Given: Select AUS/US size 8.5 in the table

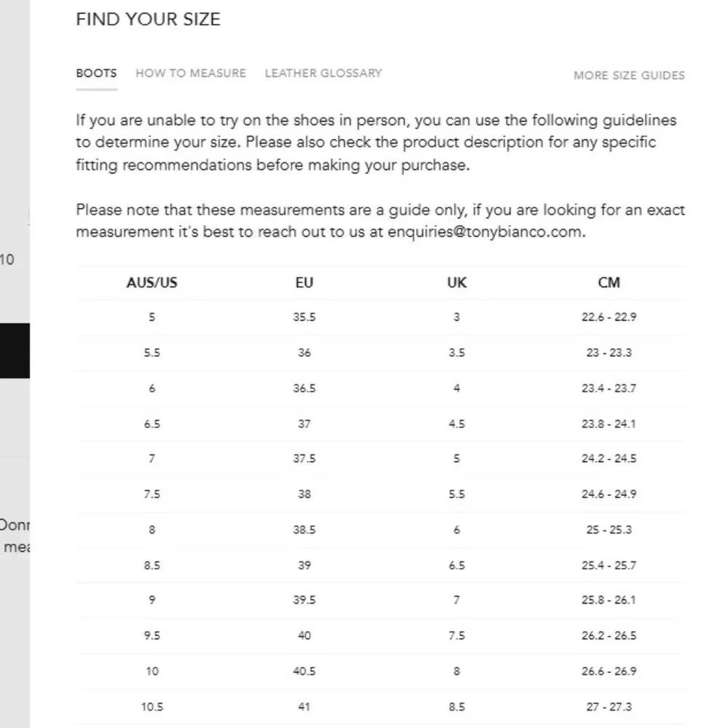Looking at the screenshot, I should 151,565.
